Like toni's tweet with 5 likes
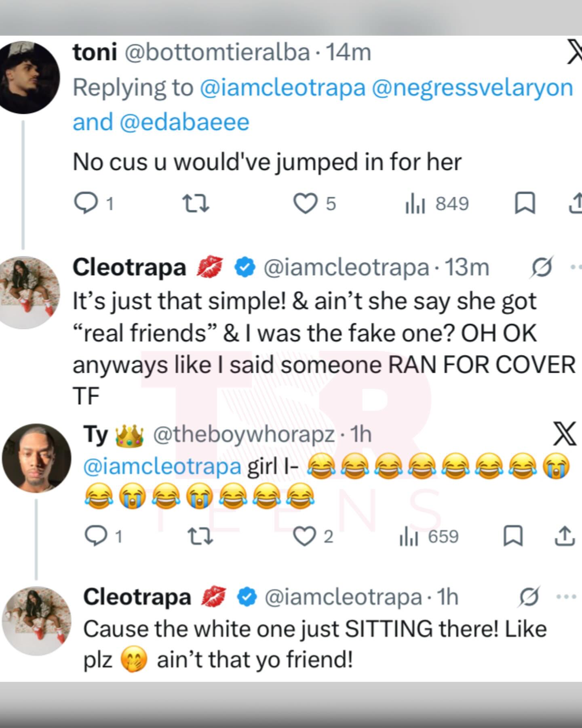 coord(306,203)
